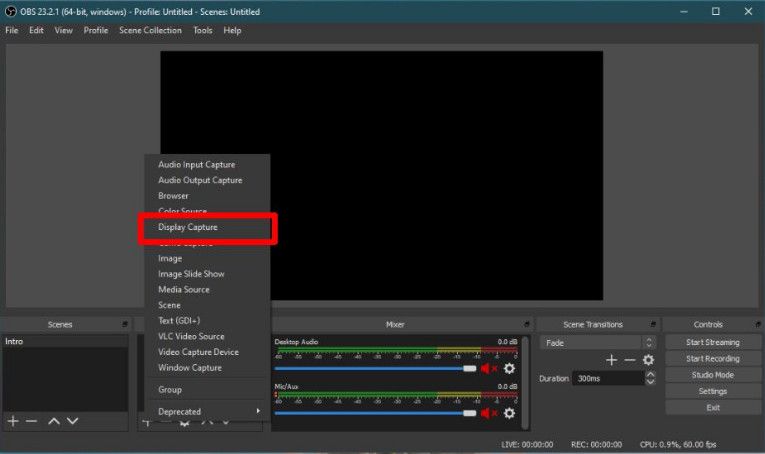
Task: Click the Start Streaming button
Action: pos(712,342)
